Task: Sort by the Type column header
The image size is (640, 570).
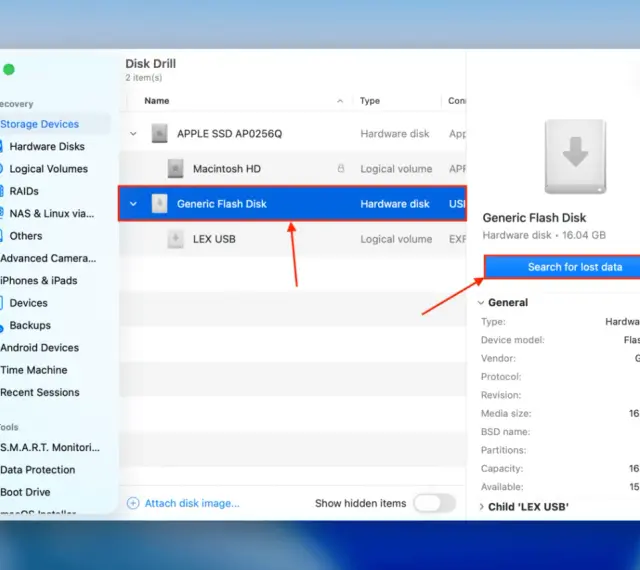Action: click(370, 101)
